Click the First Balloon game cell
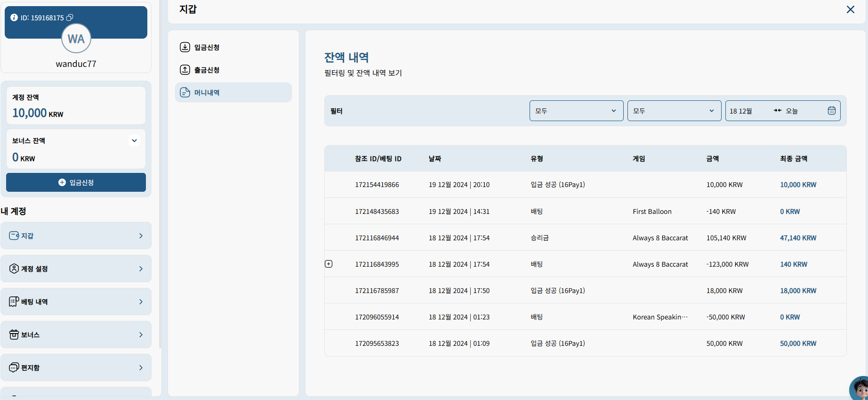 pos(652,212)
